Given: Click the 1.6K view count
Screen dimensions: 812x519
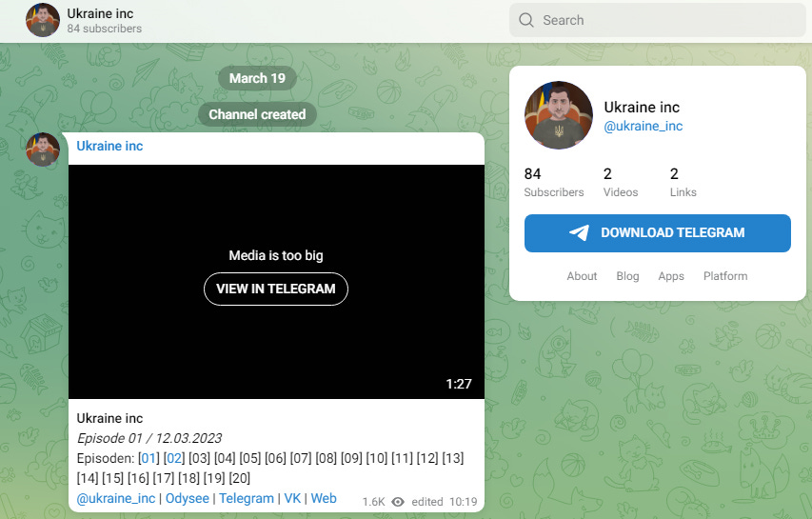Looking at the screenshot, I should (x=373, y=502).
